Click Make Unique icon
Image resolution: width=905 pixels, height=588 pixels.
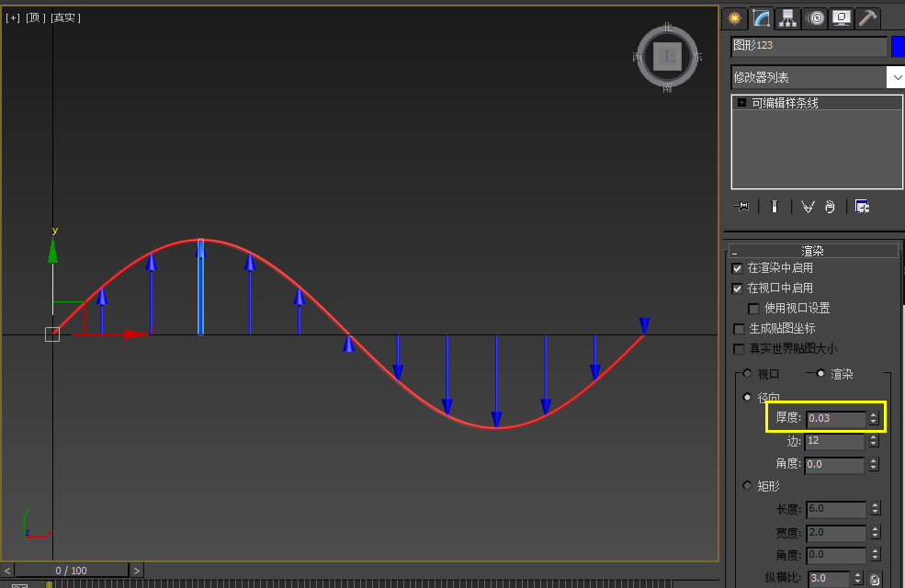coord(808,207)
